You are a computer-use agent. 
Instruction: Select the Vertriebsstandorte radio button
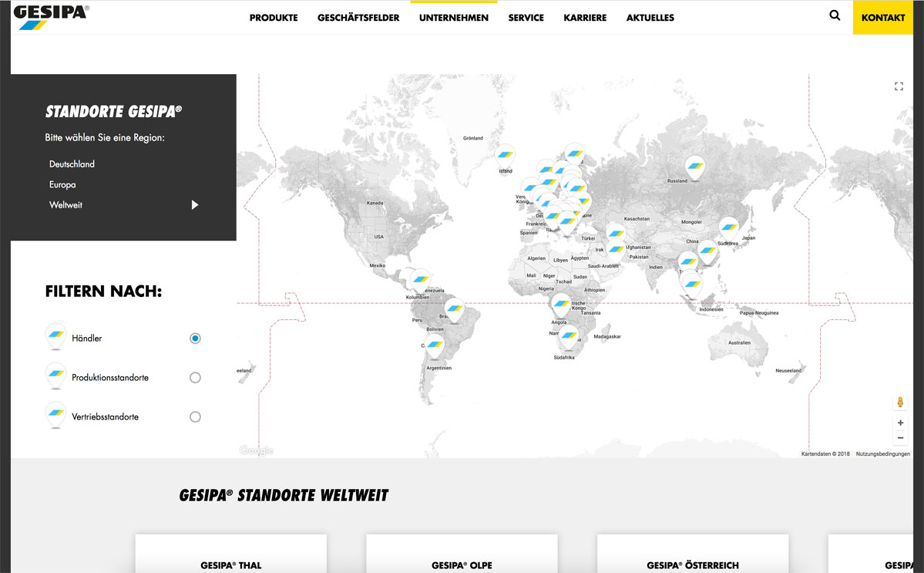pyautogui.click(x=195, y=416)
